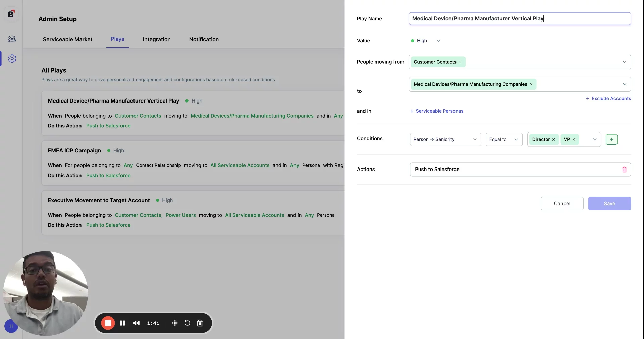Open the Serviceable Market tab
644x339 pixels.
pyautogui.click(x=67, y=39)
